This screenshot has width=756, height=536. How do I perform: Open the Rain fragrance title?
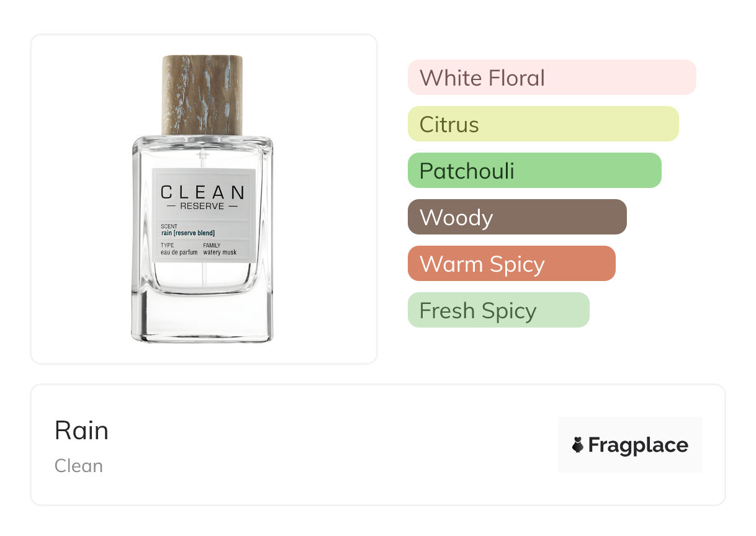pyautogui.click(x=81, y=431)
